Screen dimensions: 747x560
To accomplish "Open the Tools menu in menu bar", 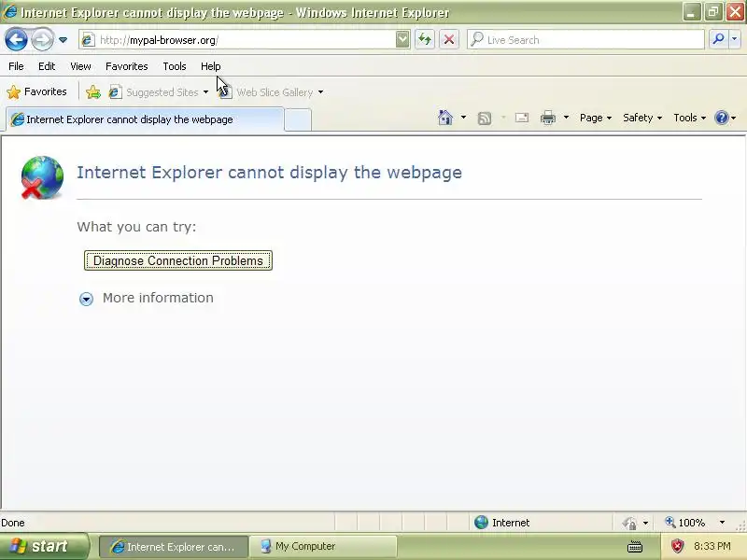I will click(175, 66).
